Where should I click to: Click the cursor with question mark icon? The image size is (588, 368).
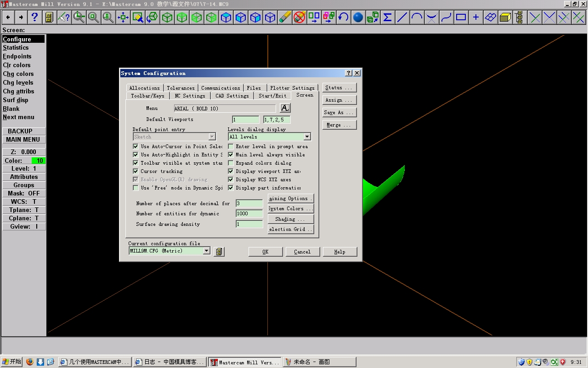pyautogui.click(x=64, y=17)
